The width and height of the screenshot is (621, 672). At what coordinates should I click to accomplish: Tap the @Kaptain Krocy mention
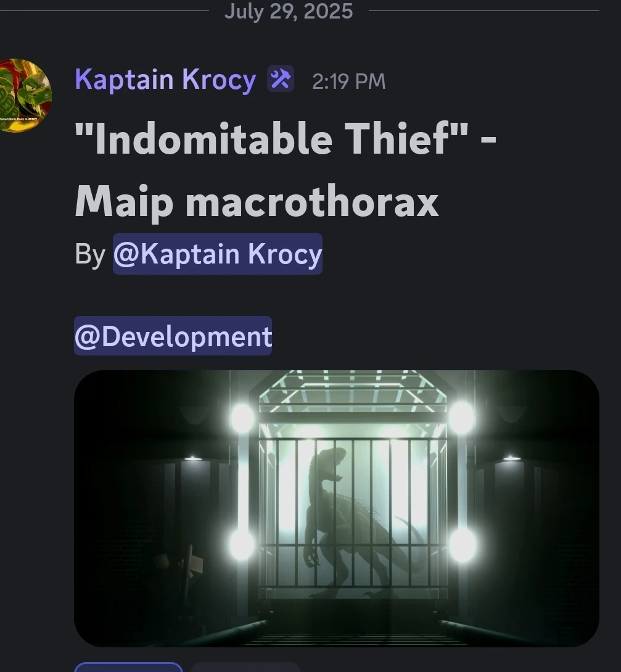pyautogui.click(x=218, y=254)
